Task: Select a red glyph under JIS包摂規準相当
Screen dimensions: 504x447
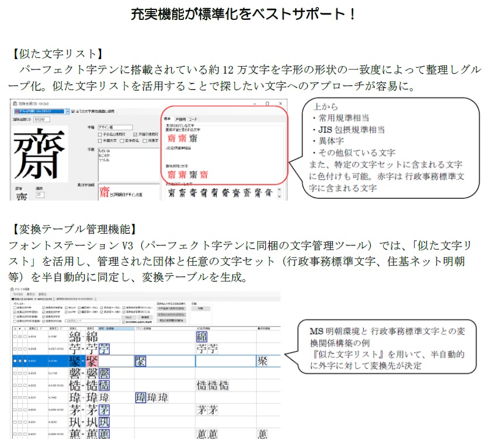Action: pos(171,174)
